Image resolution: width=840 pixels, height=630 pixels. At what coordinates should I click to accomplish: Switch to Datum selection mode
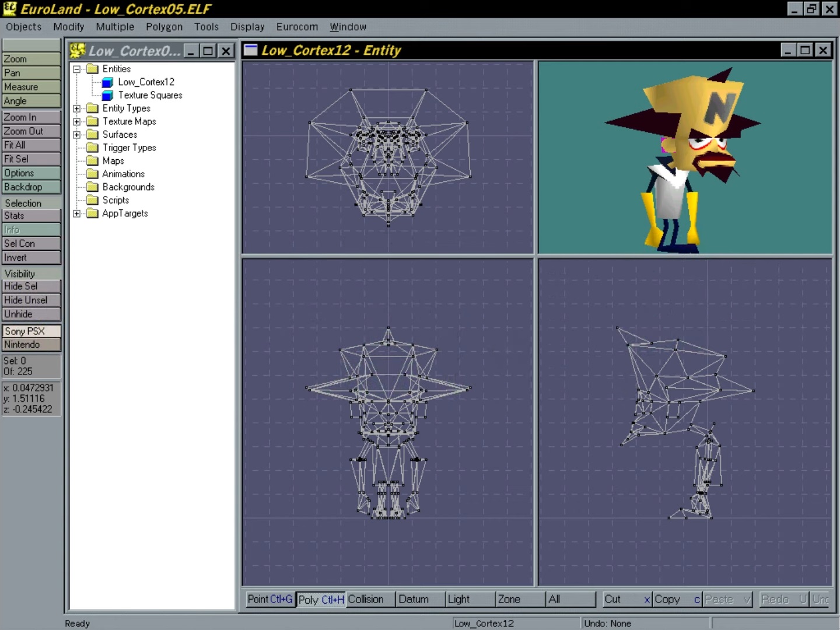pyautogui.click(x=421, y=599)
